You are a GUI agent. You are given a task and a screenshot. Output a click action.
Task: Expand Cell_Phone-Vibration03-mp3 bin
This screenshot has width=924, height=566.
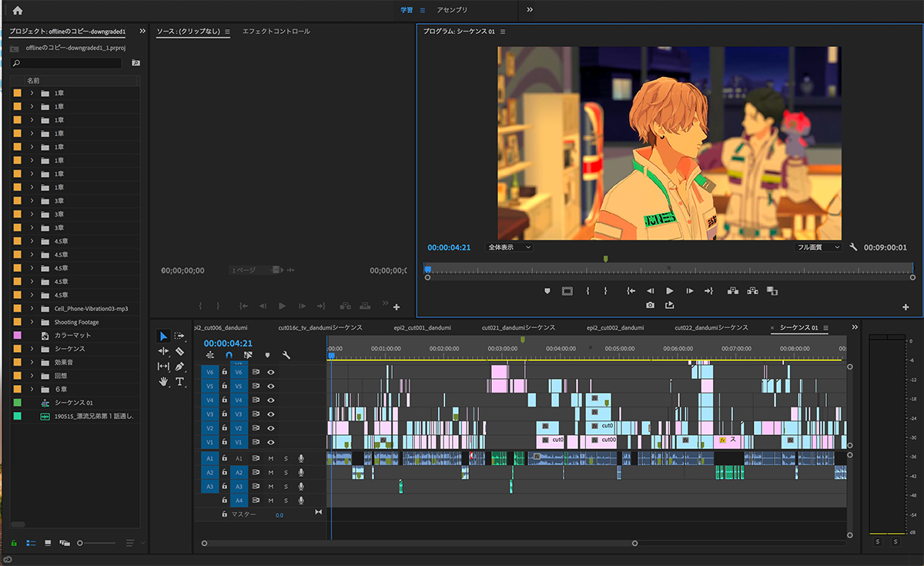coord(32,309)
